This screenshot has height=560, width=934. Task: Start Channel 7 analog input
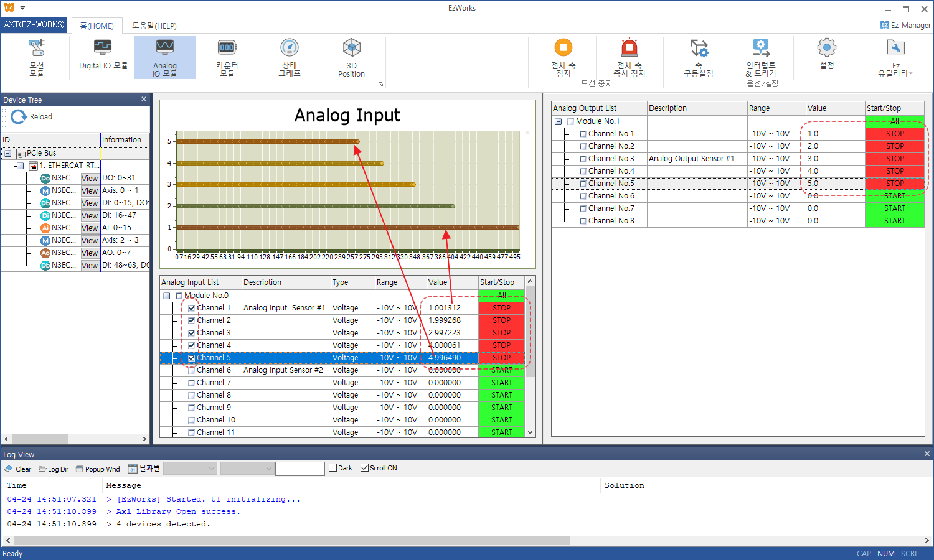[x=501, y=383]
